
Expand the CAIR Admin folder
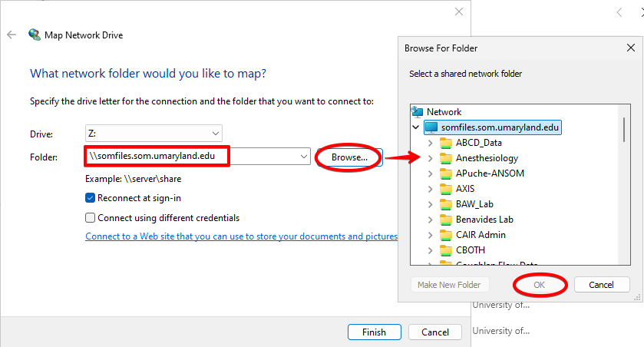pyautogui.click(x=431, y=235)
